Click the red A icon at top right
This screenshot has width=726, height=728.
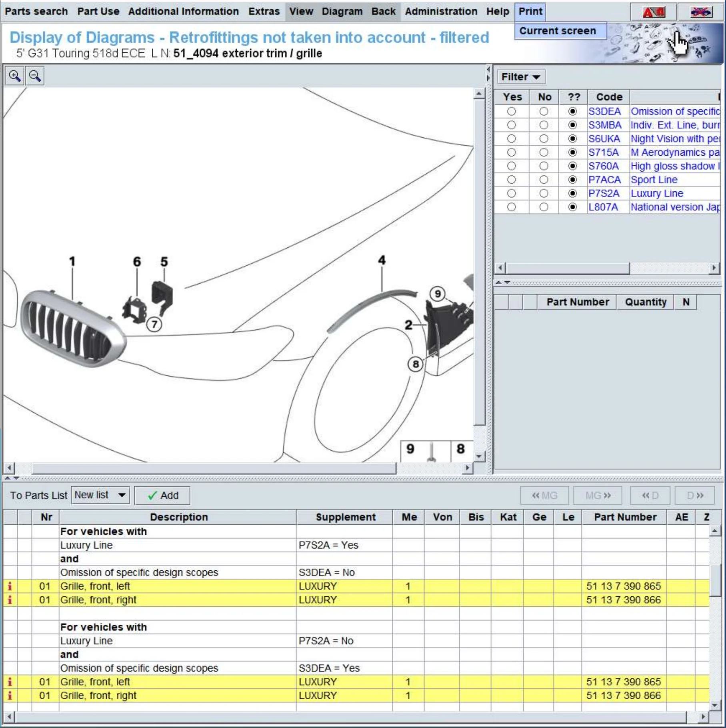(x=654, y=12)
